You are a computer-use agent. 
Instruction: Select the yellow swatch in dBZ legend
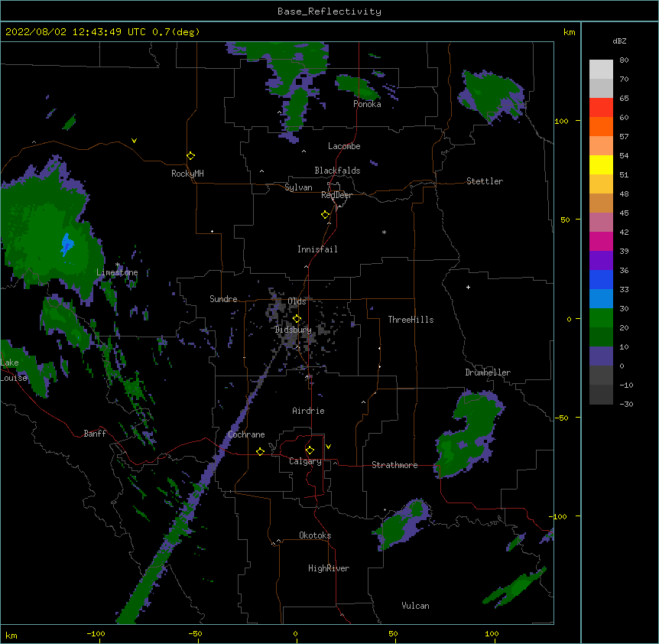point(601,164)
